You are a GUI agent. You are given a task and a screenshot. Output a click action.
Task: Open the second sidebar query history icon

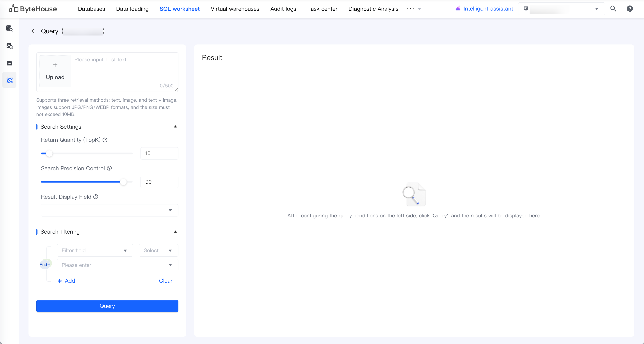pos(9,46)
